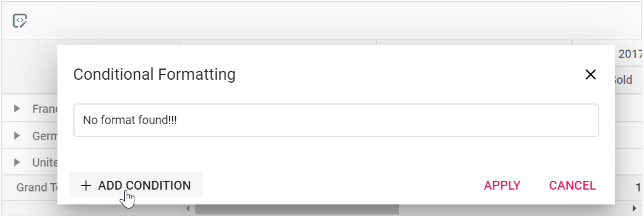This screenshot has width=644, height=218.
Task: Select the France row header text
Action: pyautogui.click(x=45, y=109)
